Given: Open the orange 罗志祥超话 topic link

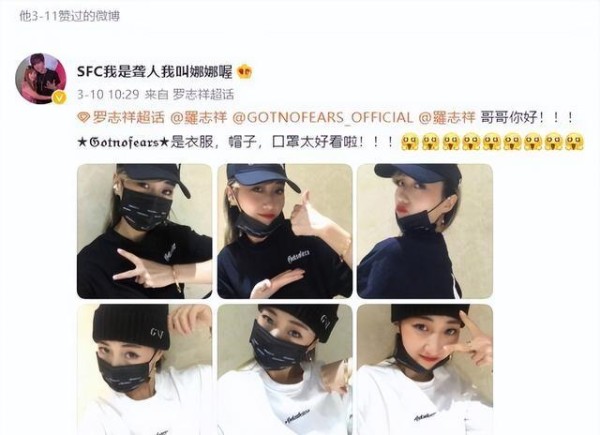Looking at the screenshot, I should (128, 117).
